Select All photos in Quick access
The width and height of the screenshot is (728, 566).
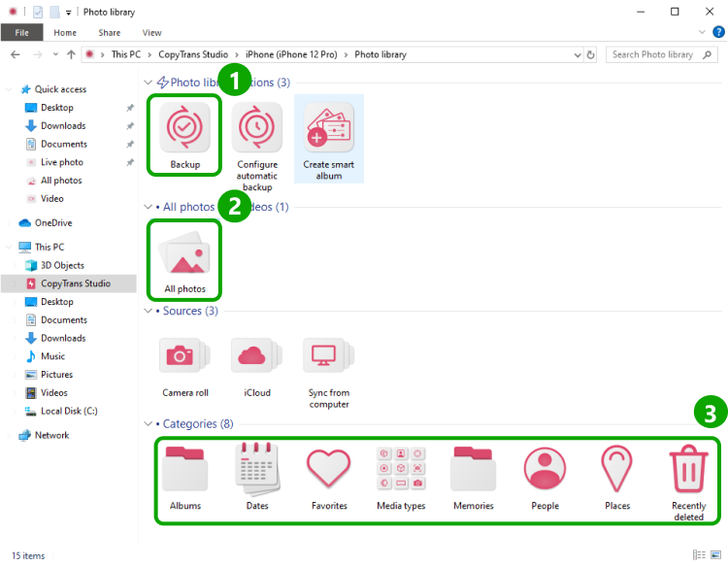[x=61, y=181]
